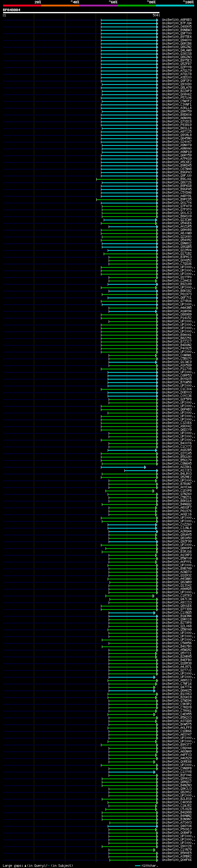Open entry UniRef100_Q8GTZ6
The width and height of the screenshot is (197, 868).
176,183
